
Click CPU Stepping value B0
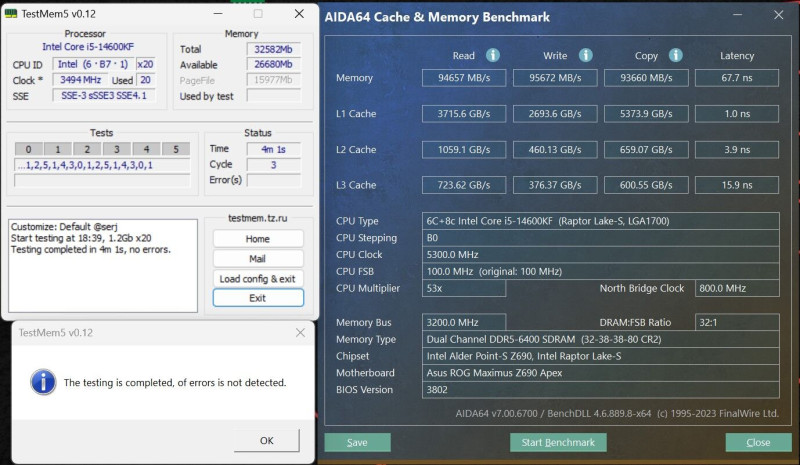pyautogui.click(x=601, y=238)
